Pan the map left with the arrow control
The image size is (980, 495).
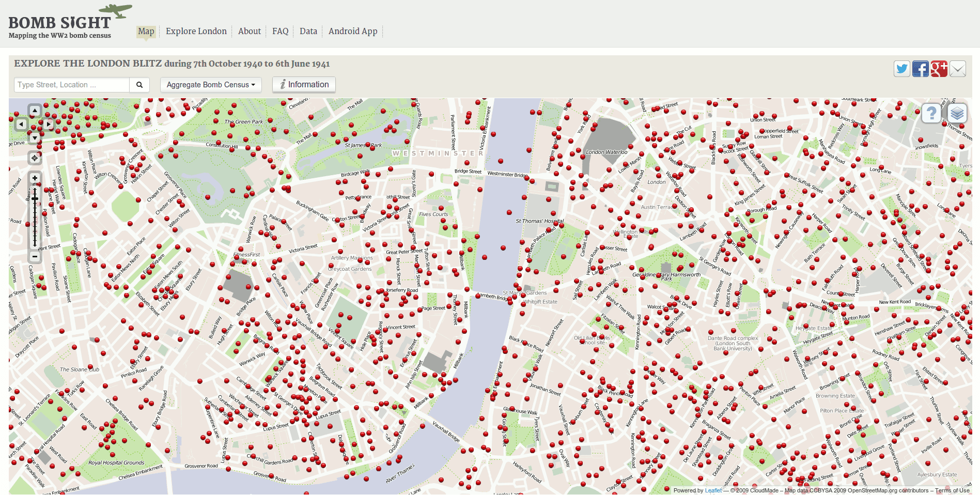coord(21,124)
